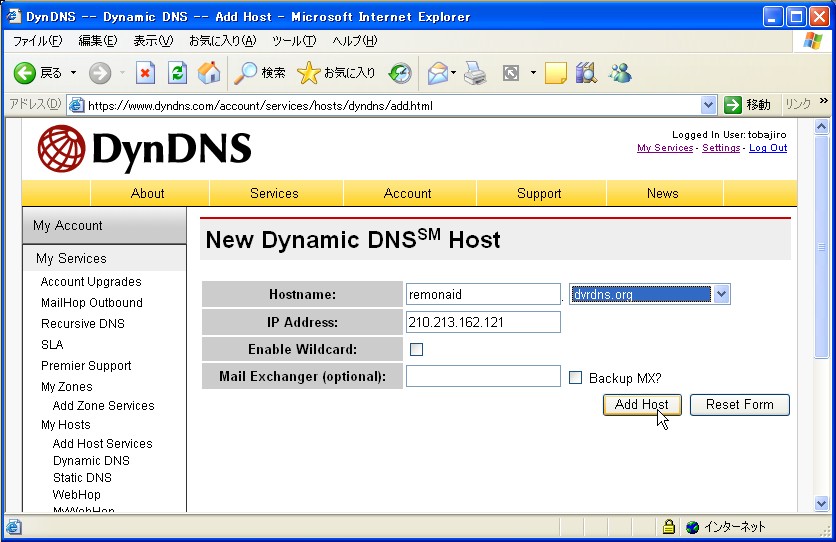Image resolution: width=836 pixels, height=542 pixels.
Task: Open the ファイル(F) menu
Action: tap(37, 41)
